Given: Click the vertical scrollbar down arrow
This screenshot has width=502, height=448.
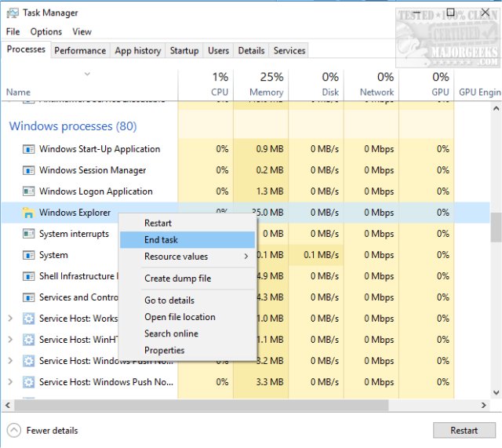Looking at the screenshot, I should tap(496, 392).
